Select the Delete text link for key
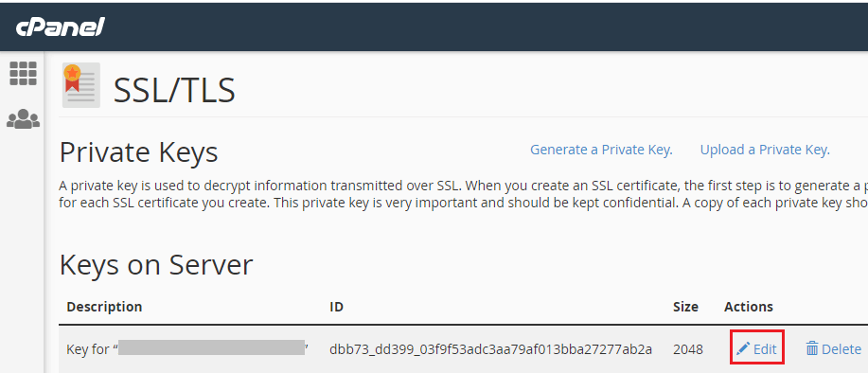This screenshot has width=868, height=373. click(x=841, y=349)
